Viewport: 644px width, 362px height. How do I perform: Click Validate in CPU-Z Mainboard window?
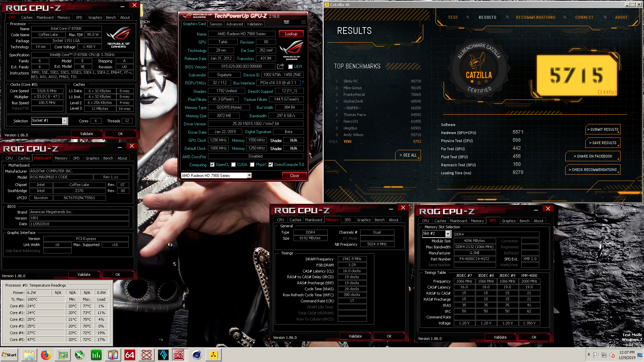coord(84,275)
